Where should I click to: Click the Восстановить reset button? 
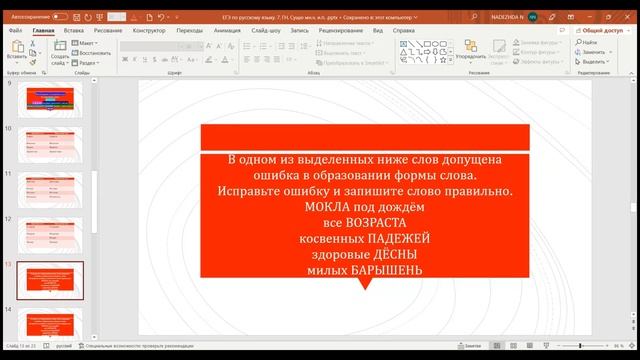(91, 53)
